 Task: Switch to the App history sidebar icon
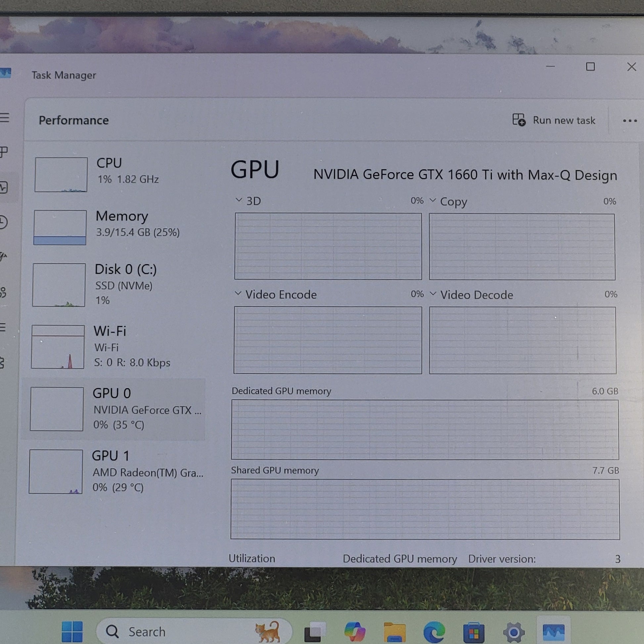pos(3,222)
